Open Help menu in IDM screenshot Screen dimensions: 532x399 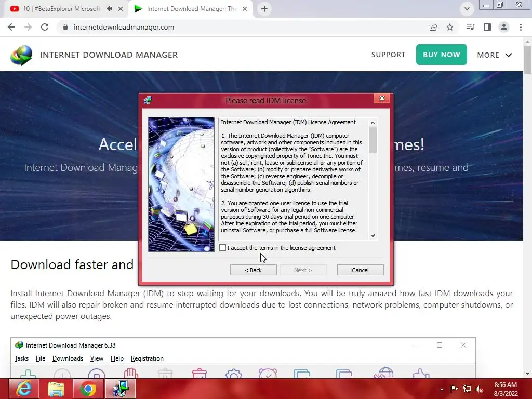tap(117, 358)
